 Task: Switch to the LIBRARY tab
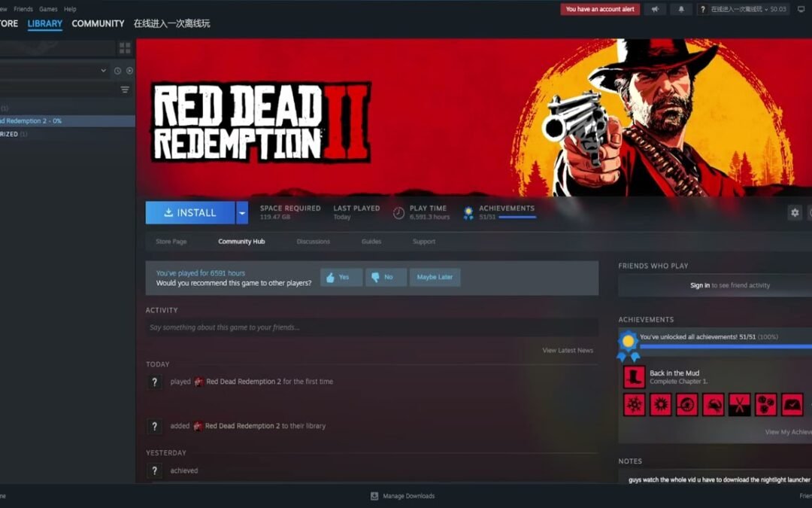point(45,23)
